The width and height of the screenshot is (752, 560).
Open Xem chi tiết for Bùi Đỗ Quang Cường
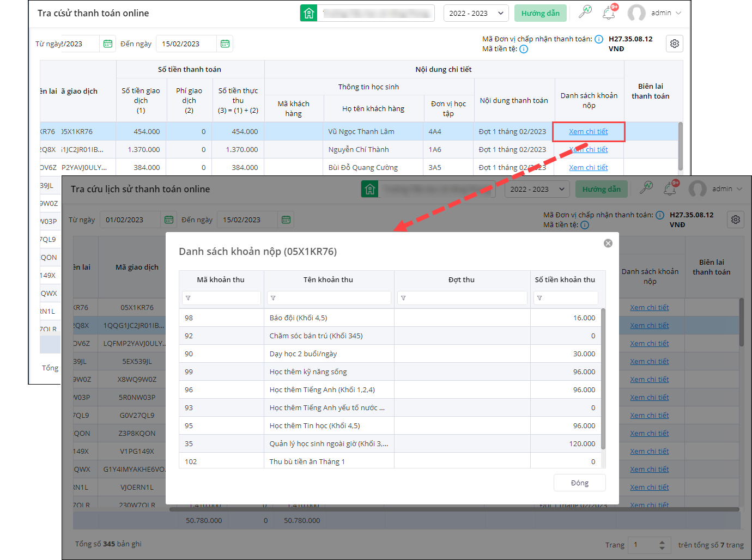click(589, 167)
